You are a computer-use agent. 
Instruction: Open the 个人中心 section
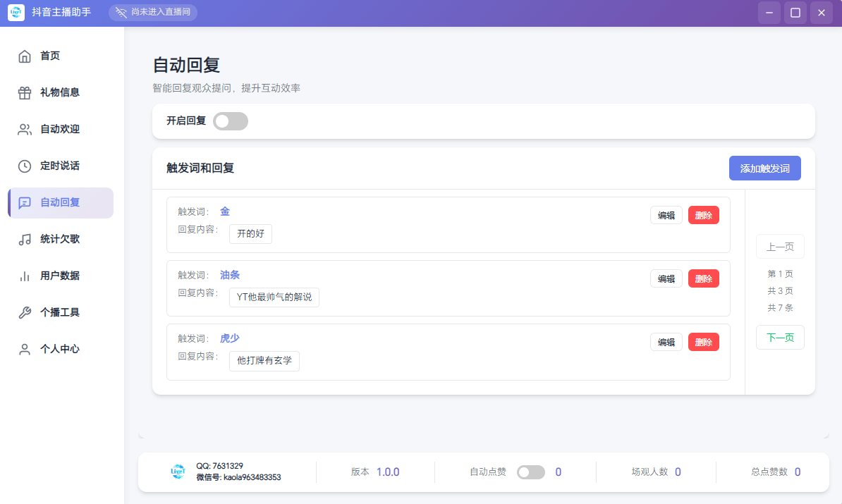60,349
